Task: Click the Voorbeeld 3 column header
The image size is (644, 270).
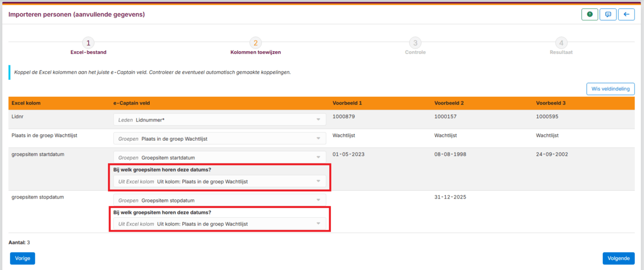Action: click(x=551, y=103)
